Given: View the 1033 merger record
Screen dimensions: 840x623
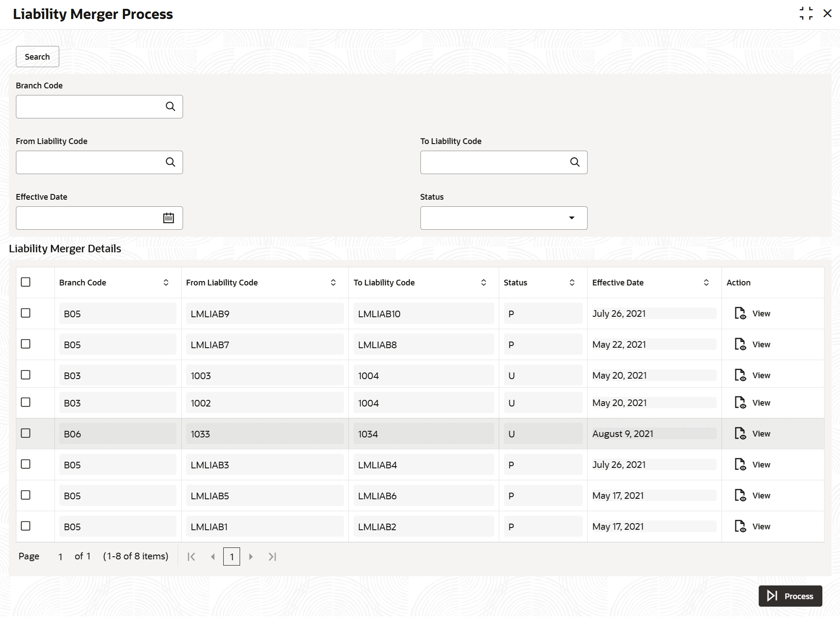Looking at the screenshot, I should click(x=752, y=433).
